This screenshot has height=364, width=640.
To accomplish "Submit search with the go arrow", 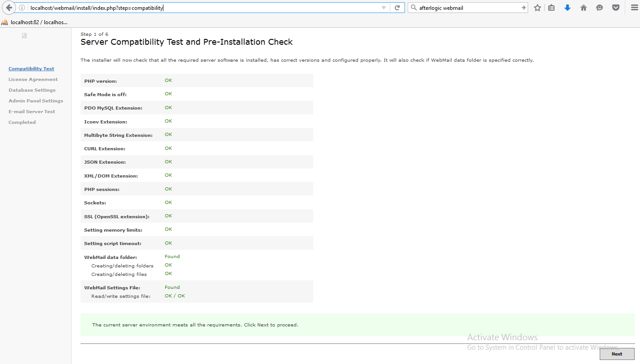I will coord(524,8).
